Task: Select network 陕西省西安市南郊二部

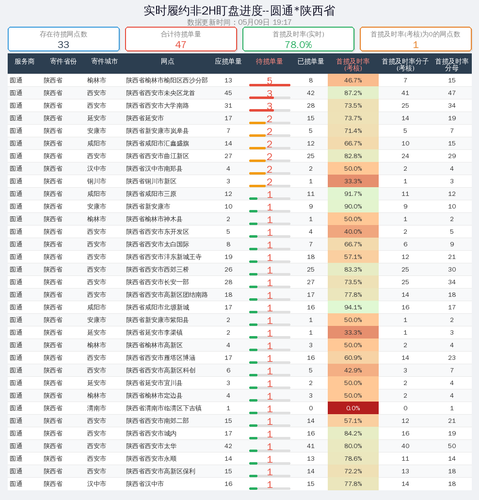Action: pos(157,421)
